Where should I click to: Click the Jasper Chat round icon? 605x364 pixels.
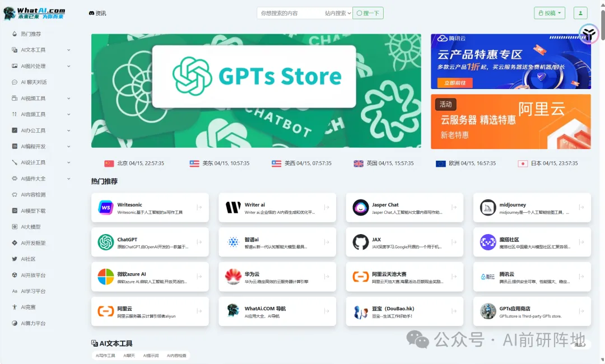coord(361,208)
